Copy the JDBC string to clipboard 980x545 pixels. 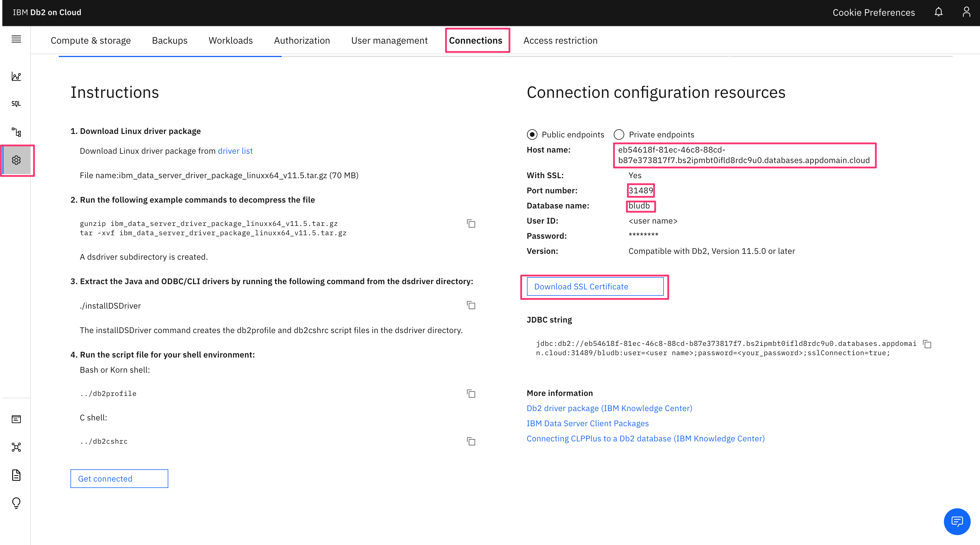pos(927,344)
